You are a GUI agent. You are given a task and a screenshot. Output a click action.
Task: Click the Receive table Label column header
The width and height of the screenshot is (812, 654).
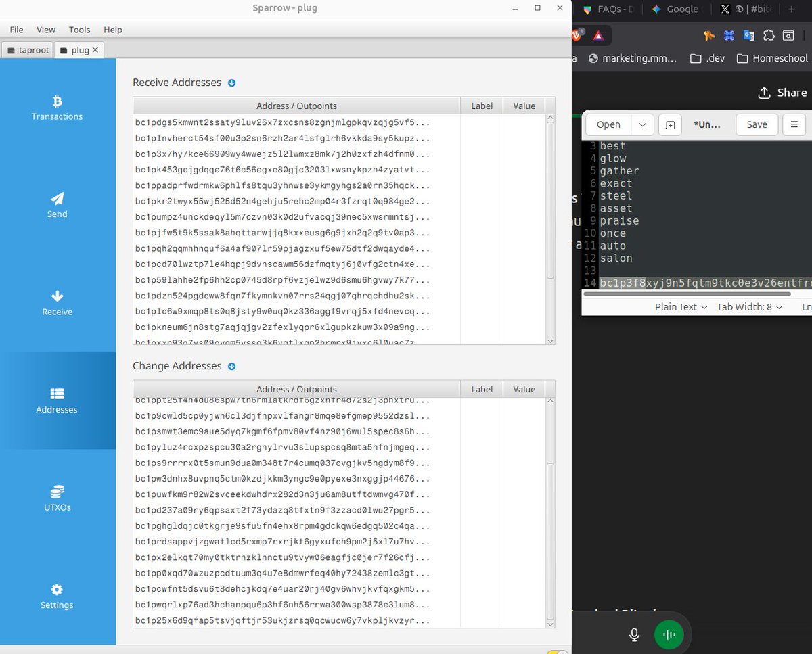click(x=482, y=106)
